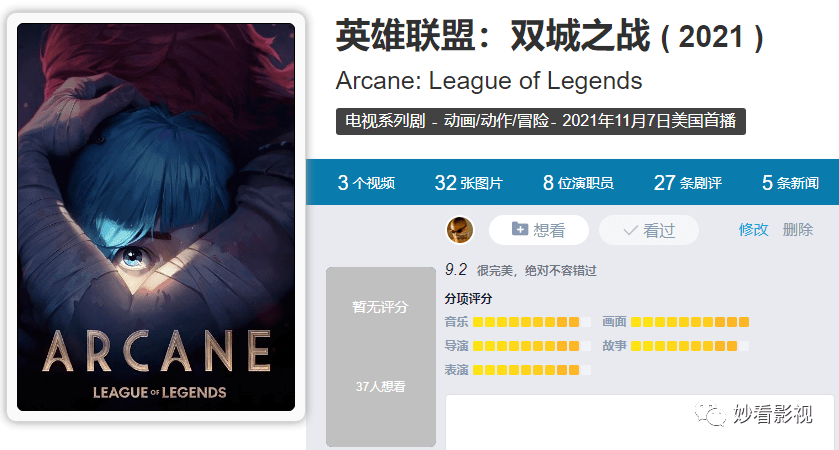The width and height of the screenshot is (839, 450).
Task: Click the folder-plus icon on 想看
Action: click(x=520, y=229)
